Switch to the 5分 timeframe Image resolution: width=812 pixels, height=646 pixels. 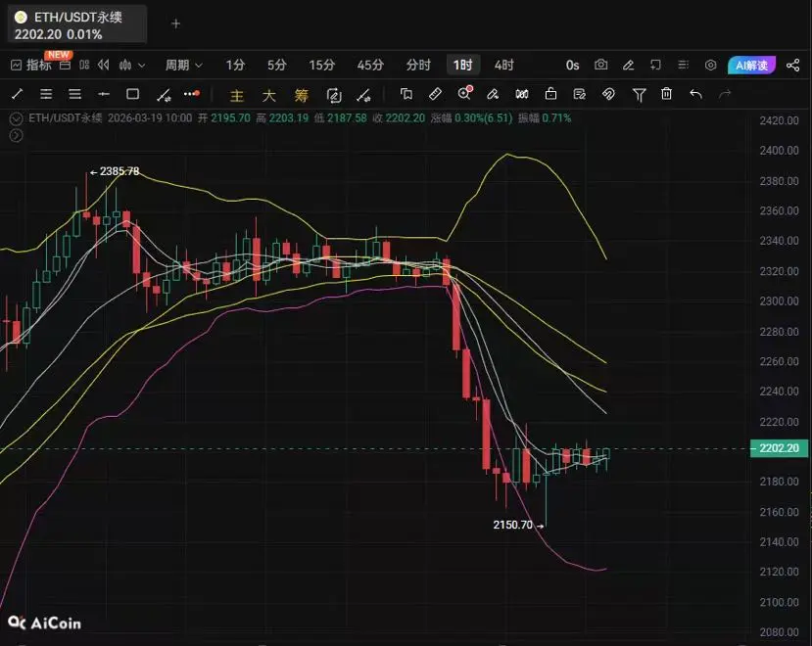[277, 66]
